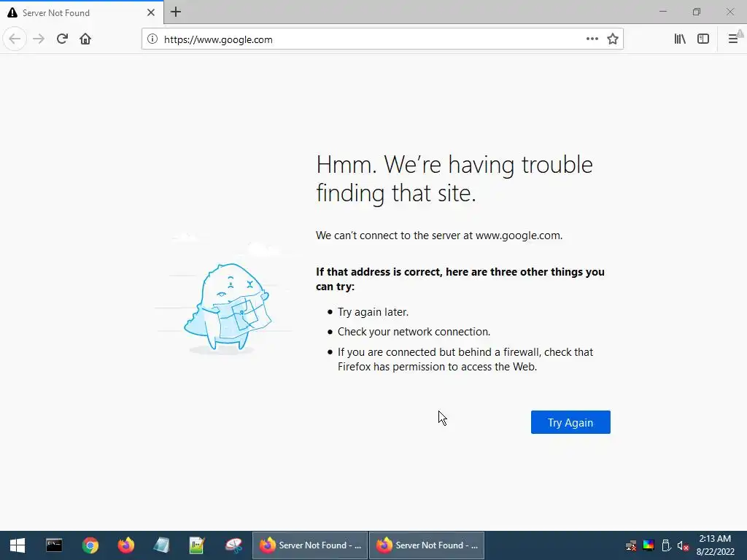The height and width of the screenshot is (560, 747).
Task: Open the Snipping Tool from taskbar
Action: 233,545
